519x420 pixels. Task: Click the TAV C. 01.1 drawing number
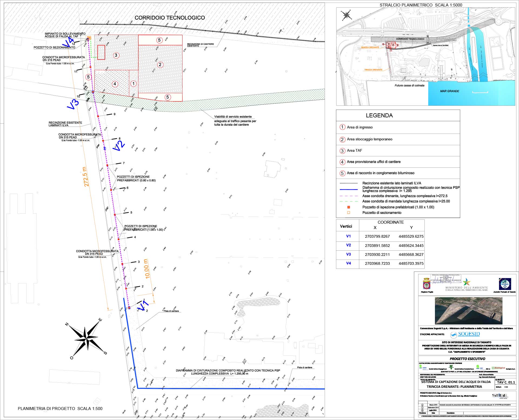(x=506, y=382)
